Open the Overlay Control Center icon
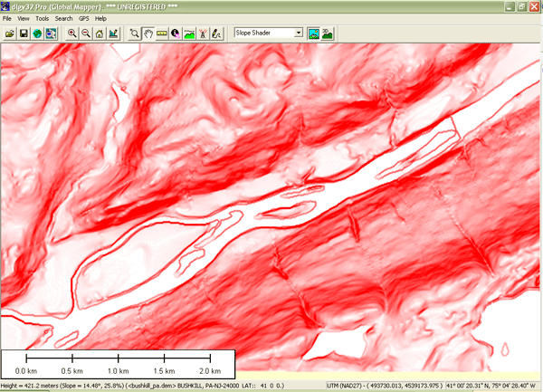The width and height of the screenshot is (543, 392). [x=51, y=33]
